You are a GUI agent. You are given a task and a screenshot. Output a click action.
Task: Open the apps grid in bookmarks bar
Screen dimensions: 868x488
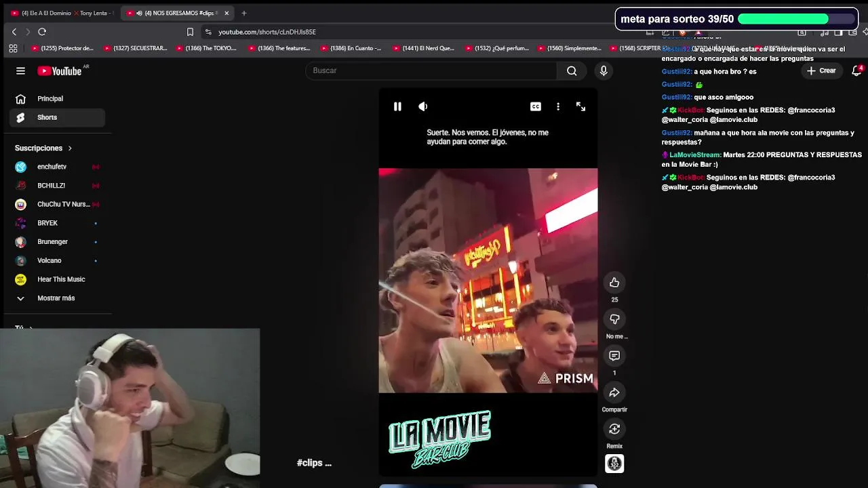(13, 48)
